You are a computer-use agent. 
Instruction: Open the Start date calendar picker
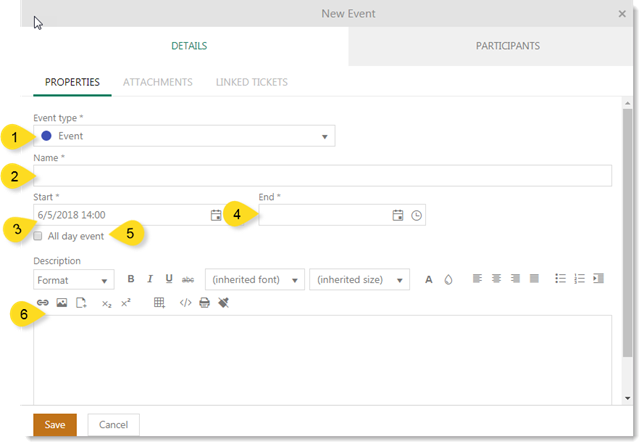pyautogui.click(x=216, y=215)
